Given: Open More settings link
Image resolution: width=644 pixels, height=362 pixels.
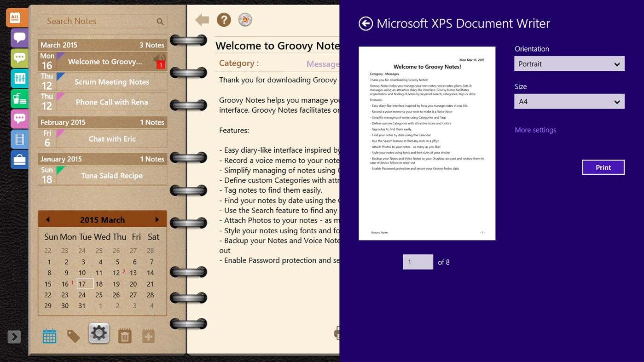Looking at the screenshot, I should click(535, 130).
